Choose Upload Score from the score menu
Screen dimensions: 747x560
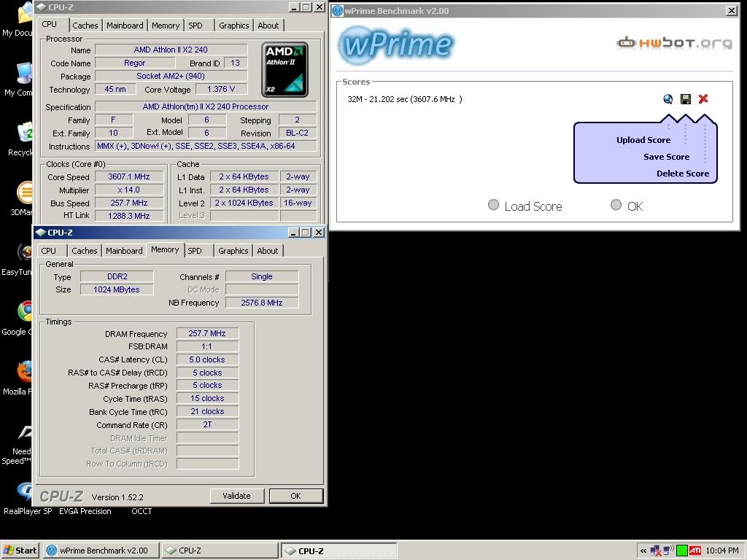click(x=643, y=139)
